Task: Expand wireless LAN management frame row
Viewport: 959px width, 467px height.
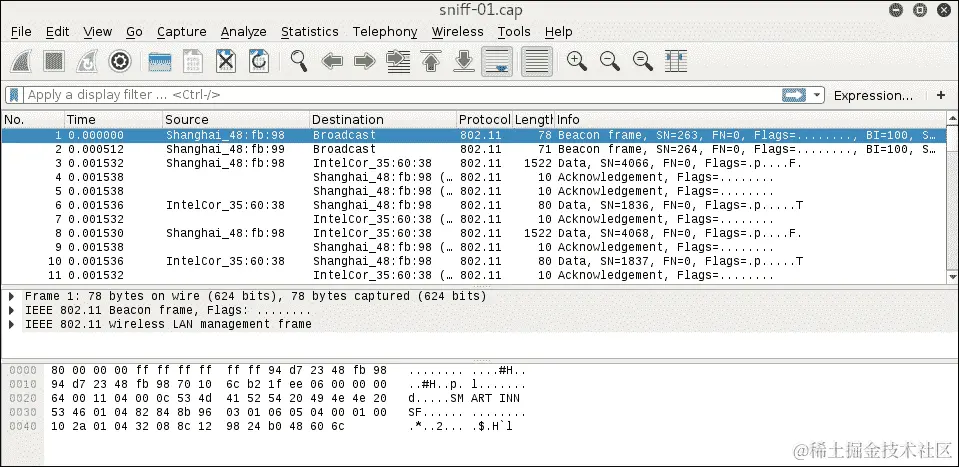Action: point(12,324)
